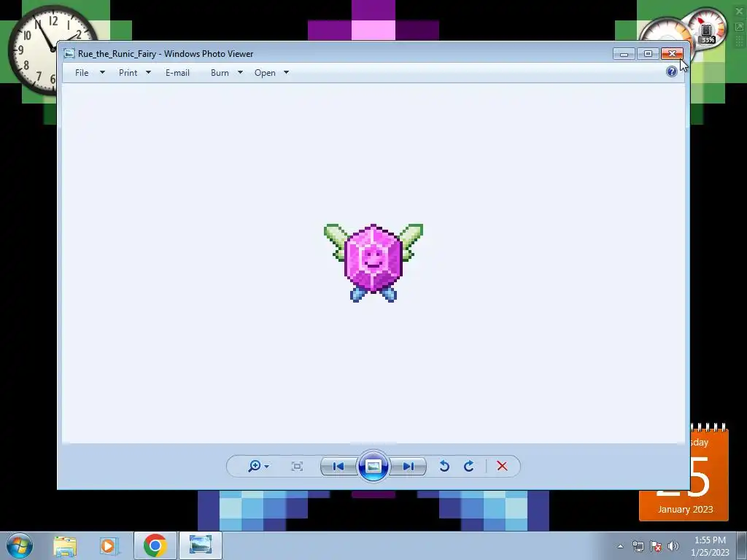
Task: Open the zoom magnifier control
Action: click(255, 466)
